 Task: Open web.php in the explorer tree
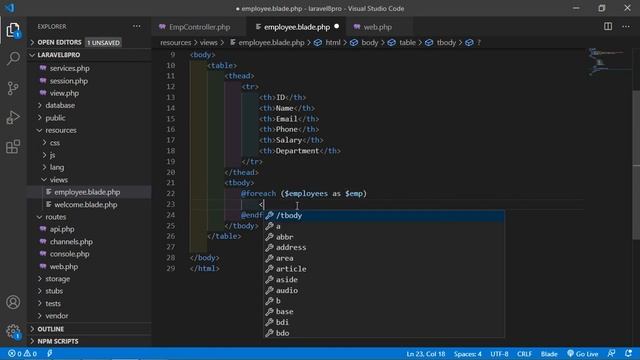pos(89,267)
